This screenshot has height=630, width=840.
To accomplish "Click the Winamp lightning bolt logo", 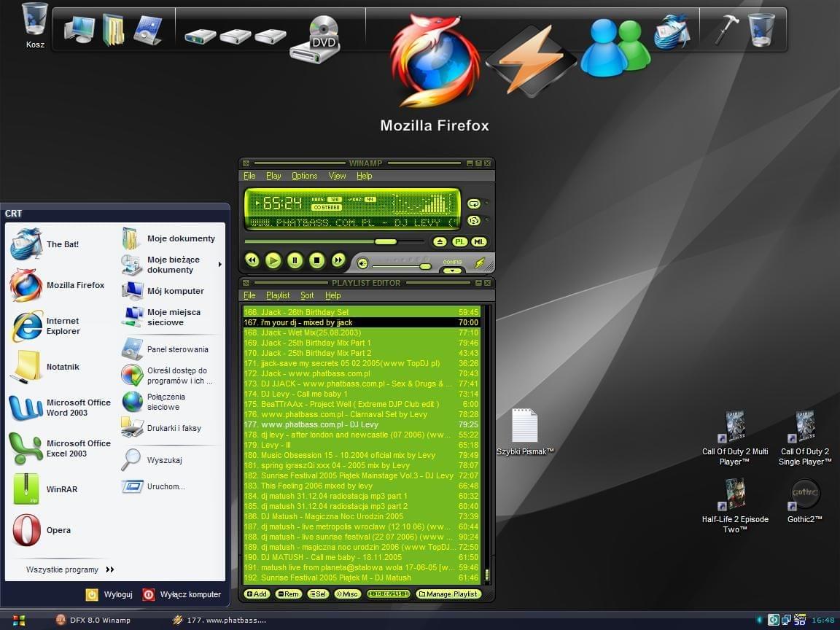I will (x=480, y=262).
